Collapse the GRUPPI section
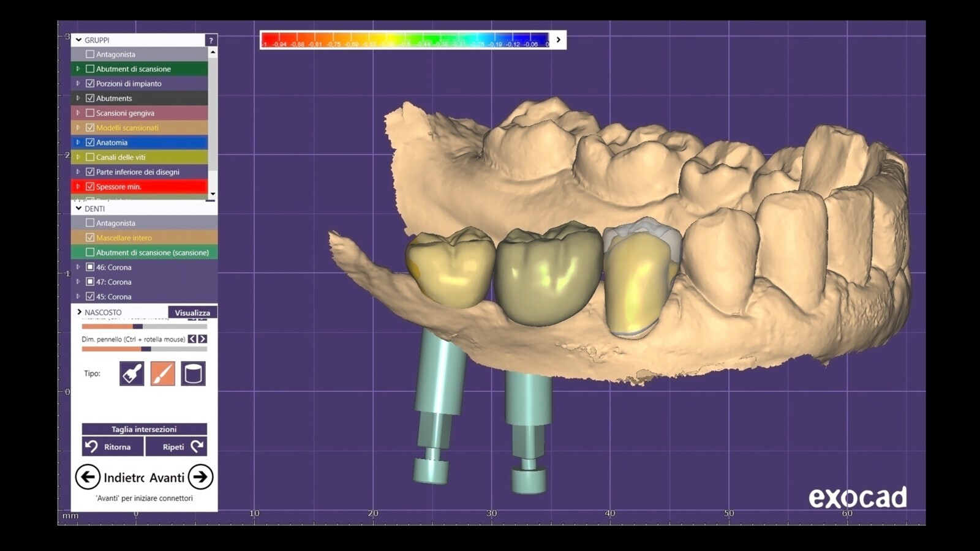 point(78,40)
